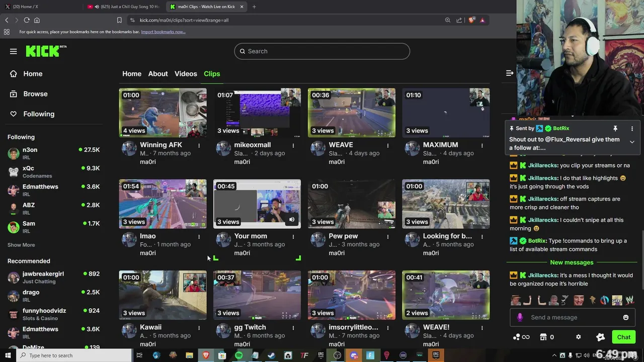This screenshot has height=362, width=644.
Task: Open Sam channel in Following list
Action: pyautogui.click(x=53, y=227)
